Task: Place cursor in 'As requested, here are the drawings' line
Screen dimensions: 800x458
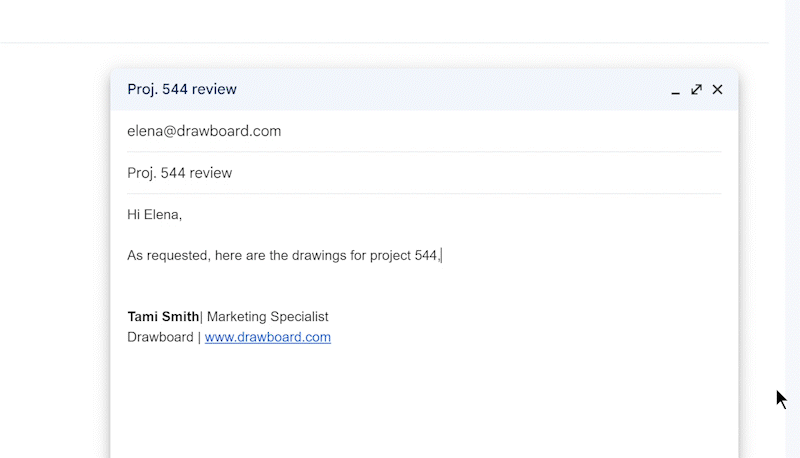Action: [283, 256]
